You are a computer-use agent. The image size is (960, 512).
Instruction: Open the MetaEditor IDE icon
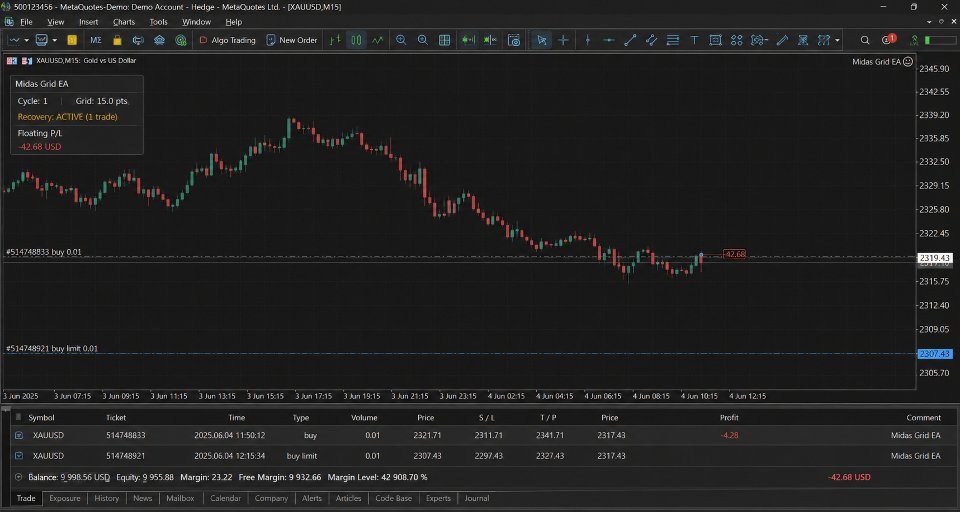(96, 40)
